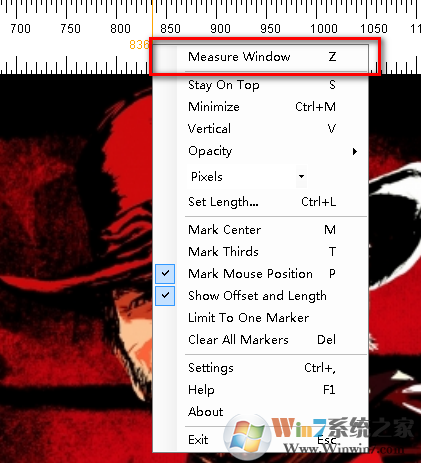Open Help entry
This screenshot has height=463, width=421.
(x=261, y=390)
